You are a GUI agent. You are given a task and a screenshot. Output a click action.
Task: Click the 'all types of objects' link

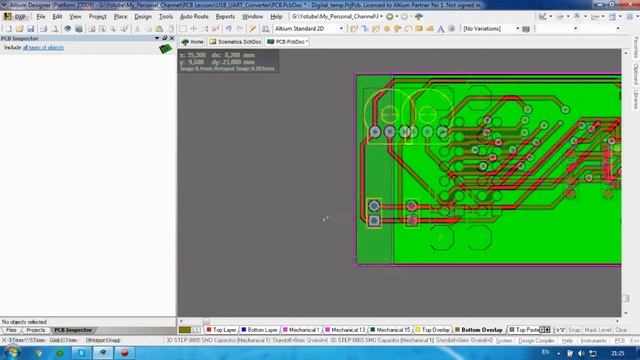tap(43, 48)
